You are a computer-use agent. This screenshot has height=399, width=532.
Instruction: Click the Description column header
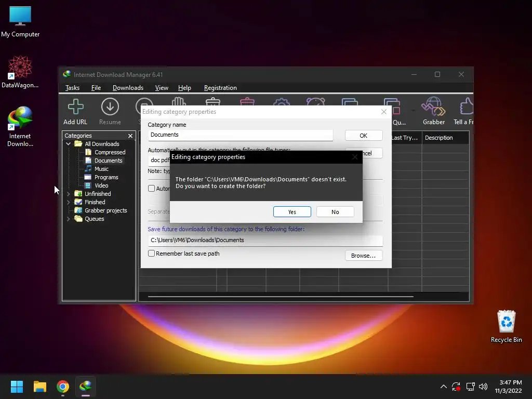click(x=445, y=138)
